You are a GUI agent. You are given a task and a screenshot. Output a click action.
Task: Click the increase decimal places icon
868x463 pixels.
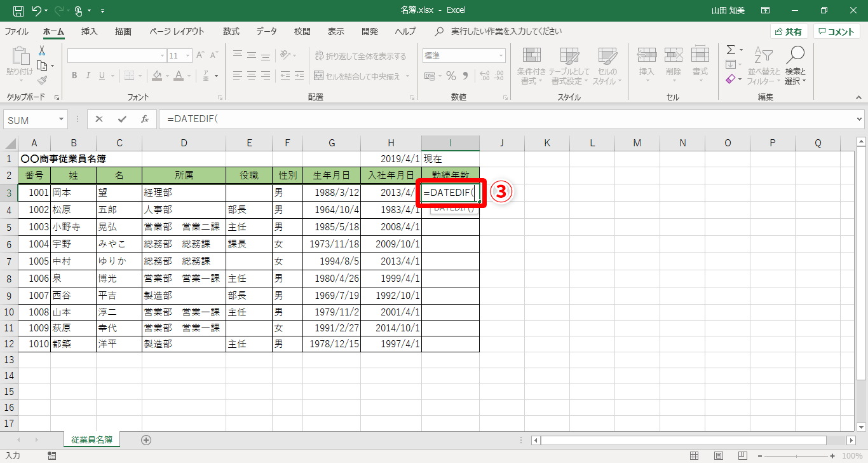[x=485, y=76]
